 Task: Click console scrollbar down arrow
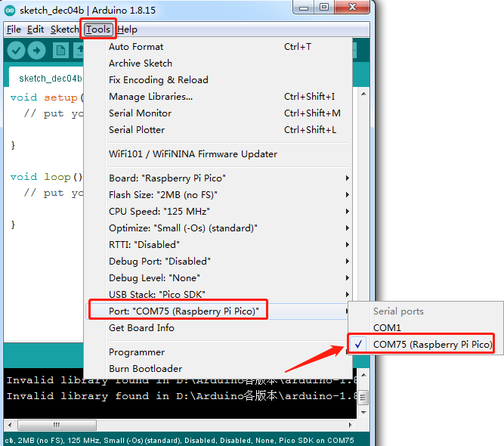tap(363, 412)
